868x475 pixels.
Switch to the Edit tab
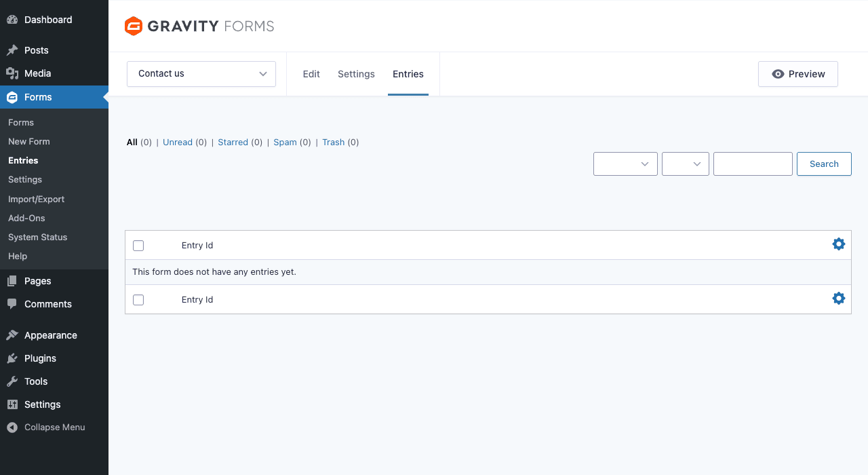coord(311,74)
